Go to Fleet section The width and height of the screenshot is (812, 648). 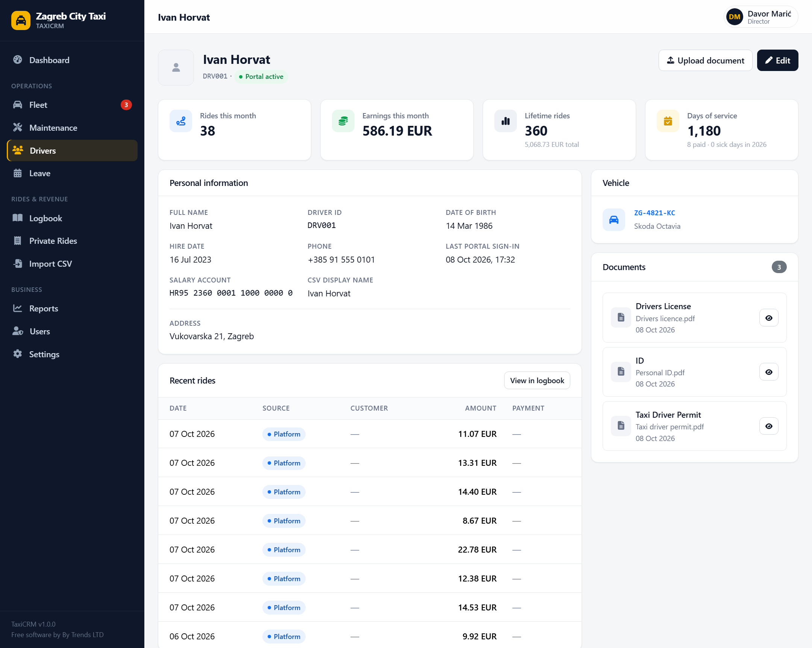tap(72, 104)
